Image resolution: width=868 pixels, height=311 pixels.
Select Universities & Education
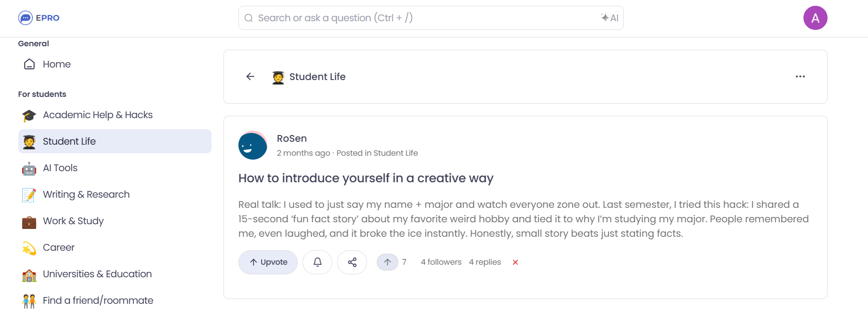pos(97,274)
